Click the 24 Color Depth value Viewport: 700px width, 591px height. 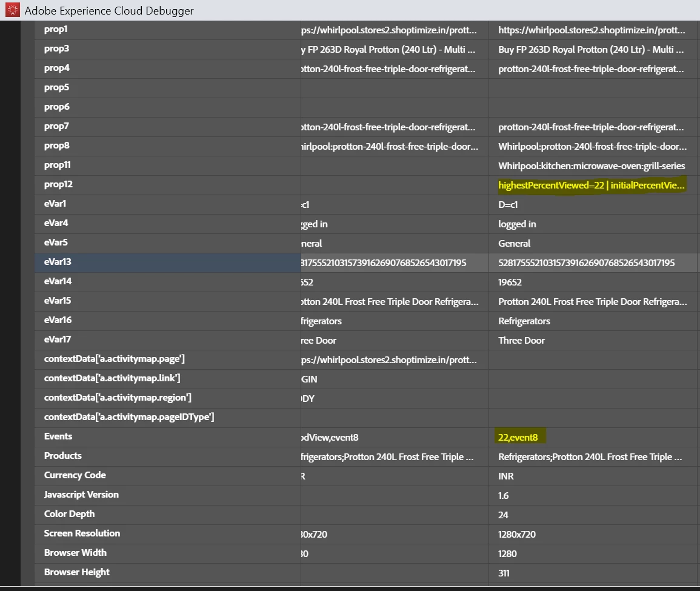click(503, 515)
